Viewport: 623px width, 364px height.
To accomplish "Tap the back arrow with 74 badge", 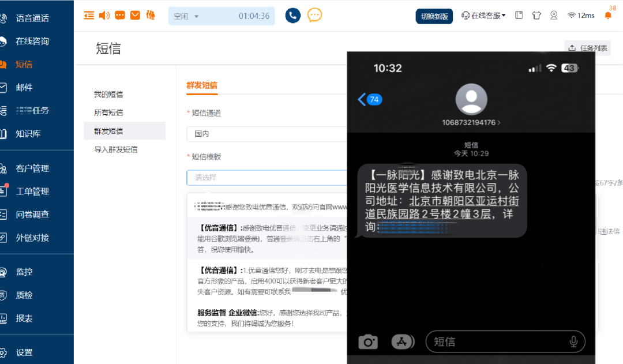I will (x=370, y=99).
